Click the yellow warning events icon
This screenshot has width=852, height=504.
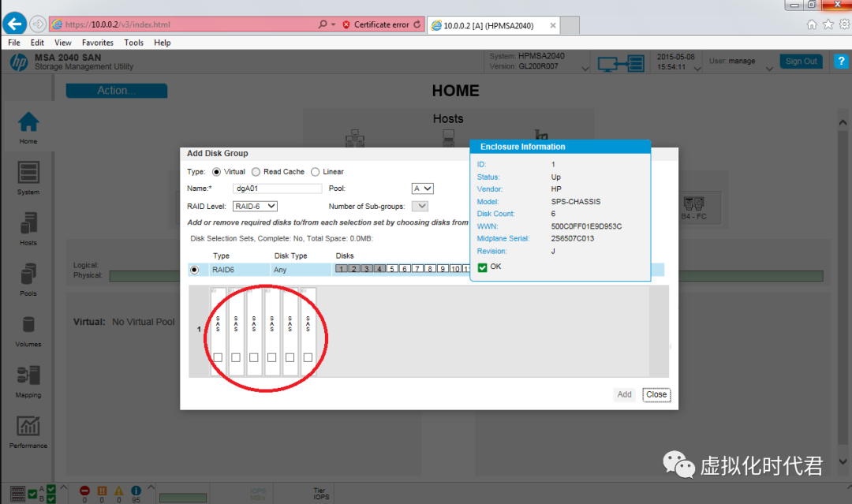point(118,491)
